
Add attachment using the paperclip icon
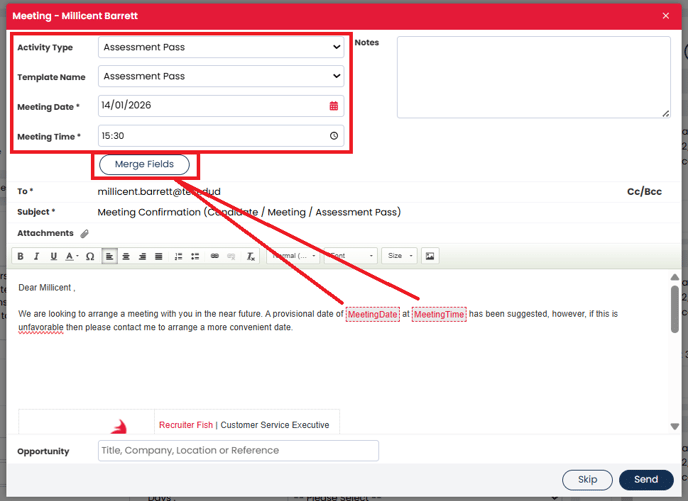point(85,234)
